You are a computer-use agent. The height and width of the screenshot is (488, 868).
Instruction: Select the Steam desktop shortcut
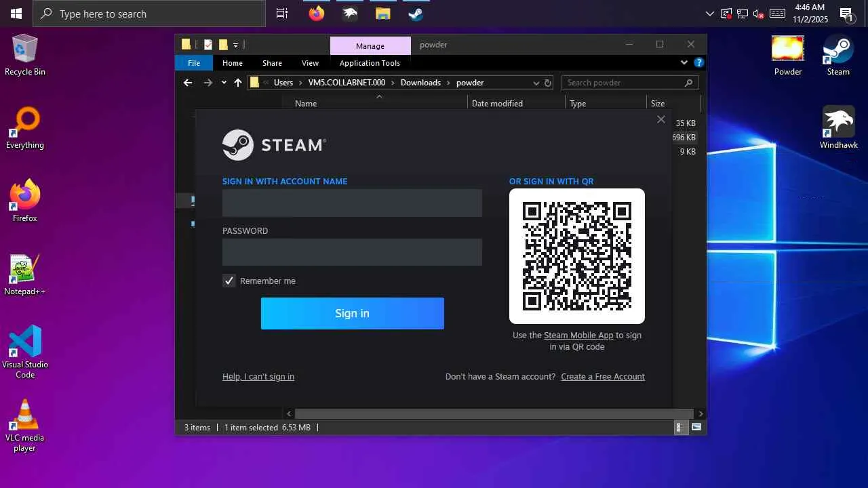(838, 55)
